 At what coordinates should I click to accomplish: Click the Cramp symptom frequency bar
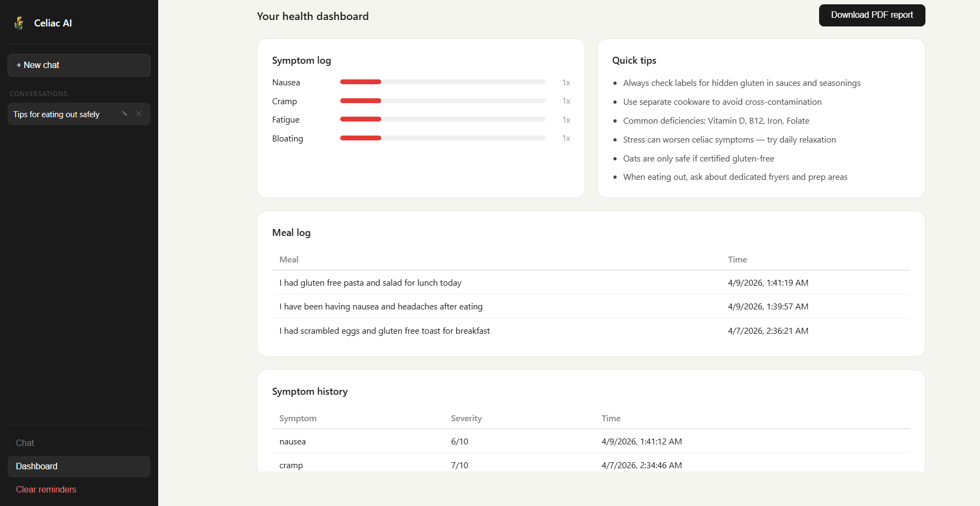(442, 101)
